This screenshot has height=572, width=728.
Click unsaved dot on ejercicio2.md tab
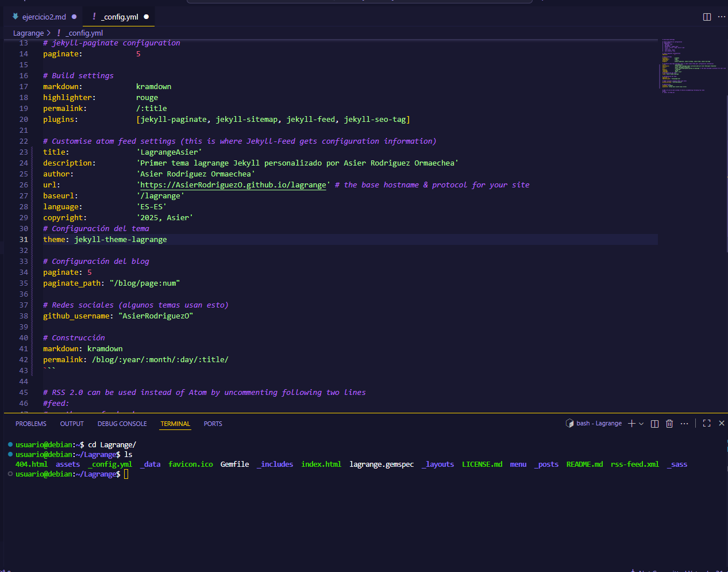click(74, 17)
